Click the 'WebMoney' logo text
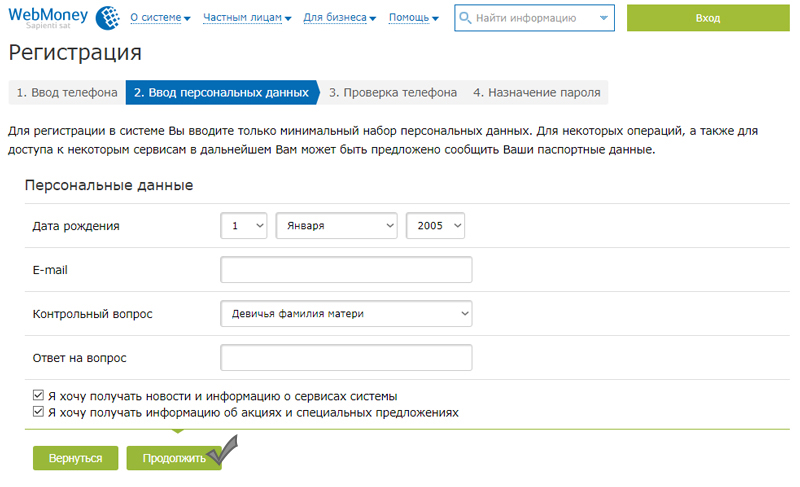This screenshot has height=487, width=800. (48, 15)
